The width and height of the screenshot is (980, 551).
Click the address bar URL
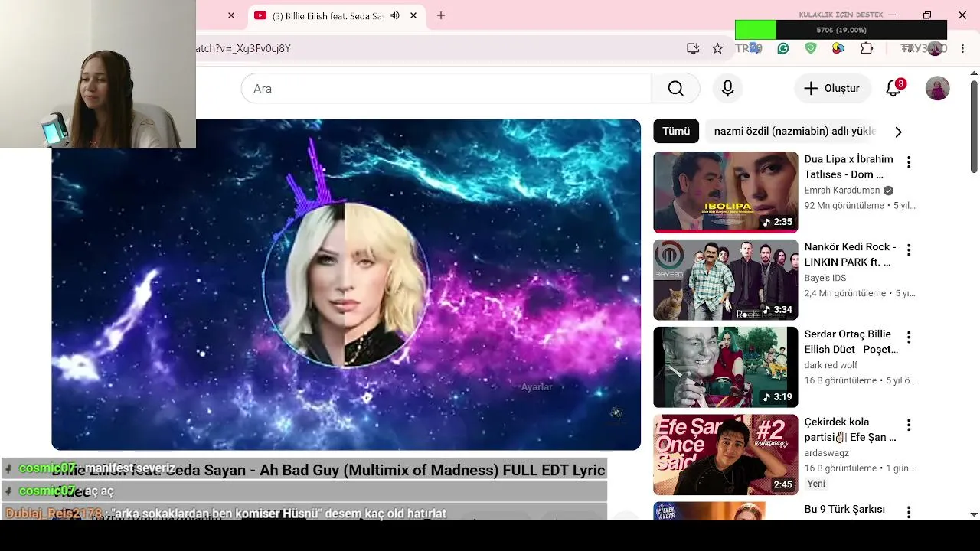243,48
